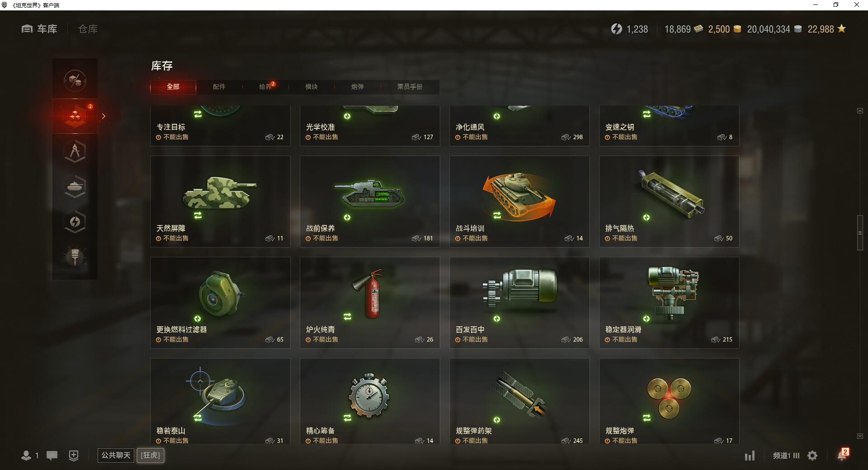Select the tank vehicles sidebar icon
This screenshot has width=868, height=470.
pos(75,187)
